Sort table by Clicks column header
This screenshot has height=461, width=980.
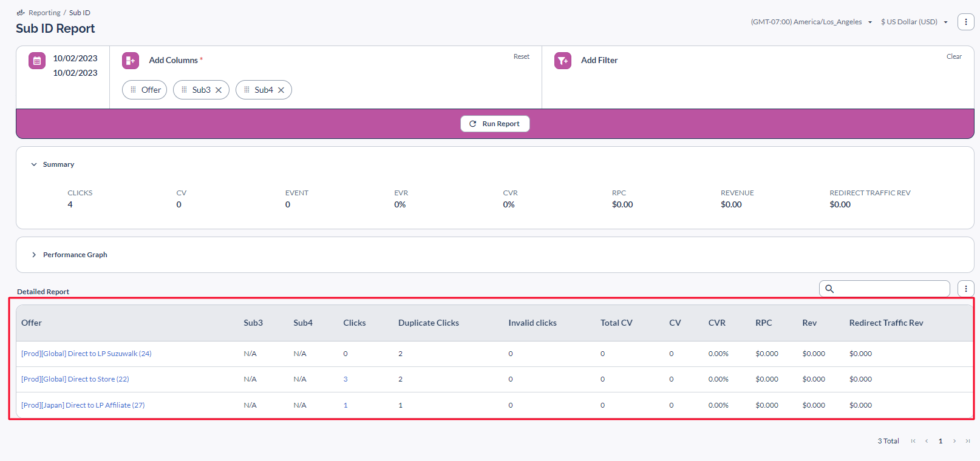tap(354, 323)
